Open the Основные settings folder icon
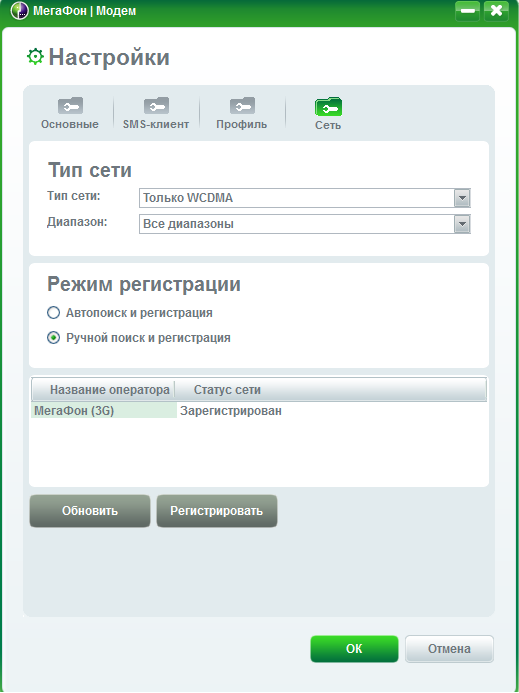The image size is (519, 693). click(x=70, y=106)
